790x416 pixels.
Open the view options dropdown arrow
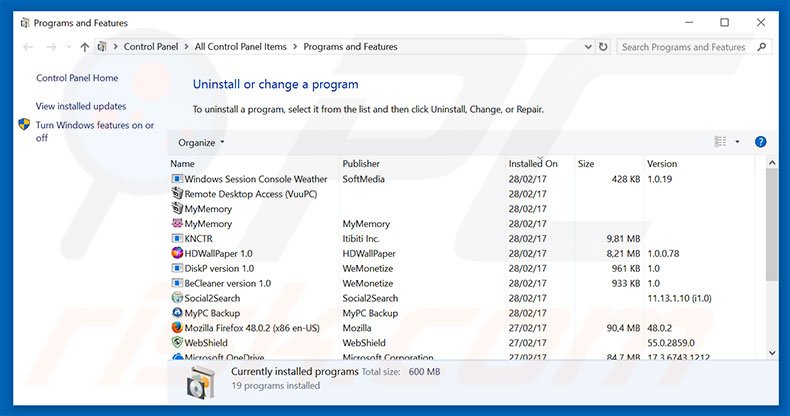pos(737,142)
